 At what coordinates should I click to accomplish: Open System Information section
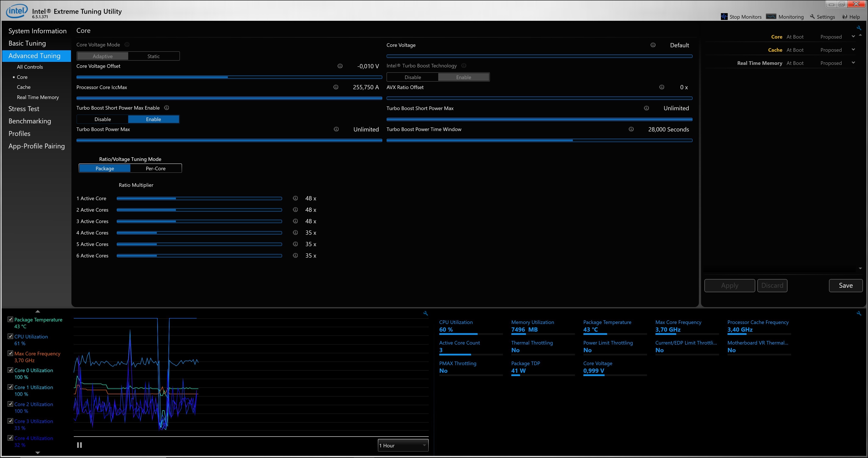point(37,31)
